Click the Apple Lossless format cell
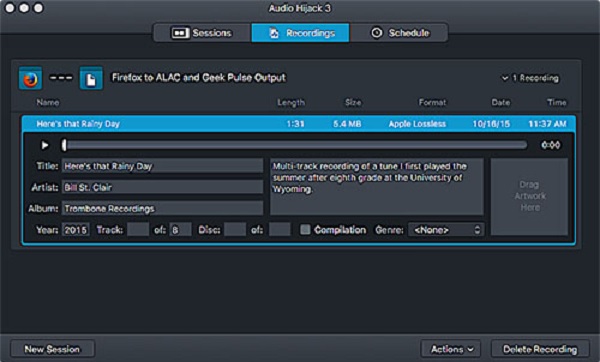 click(x=417, y=124)
